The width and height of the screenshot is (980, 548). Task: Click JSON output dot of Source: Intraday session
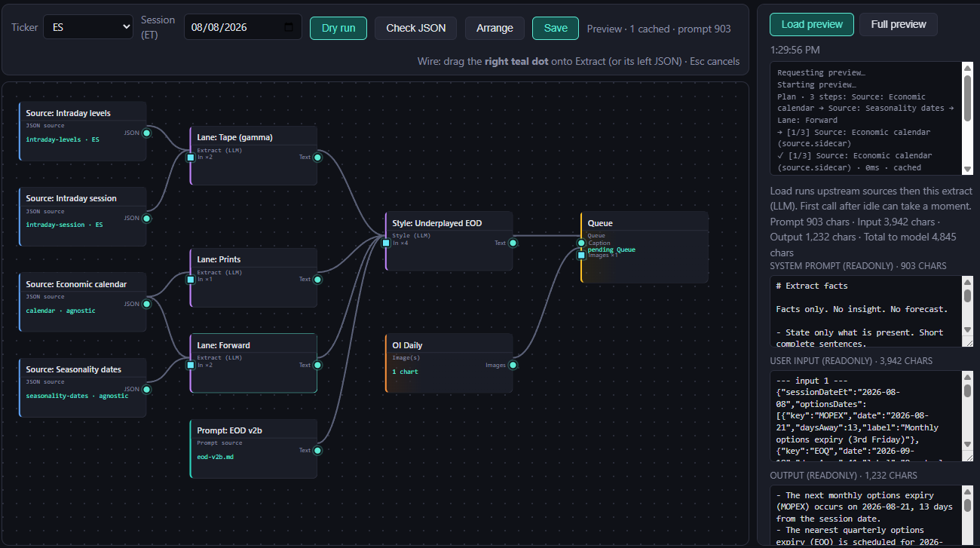pos(147,219)
